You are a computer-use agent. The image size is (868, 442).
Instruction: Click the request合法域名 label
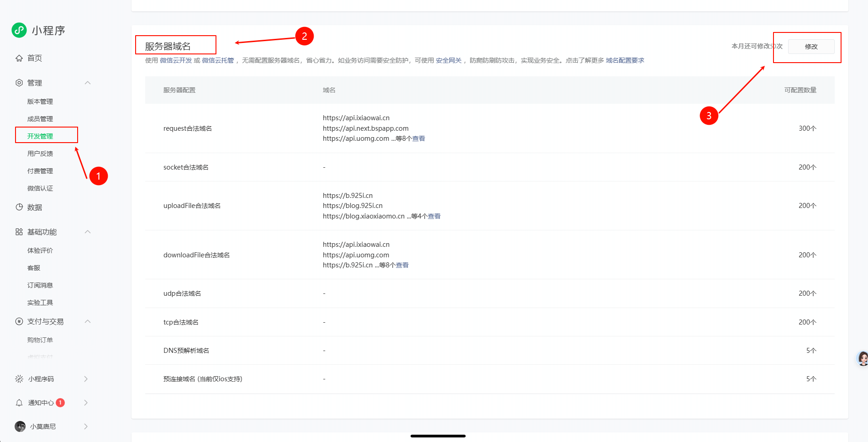click(x=188, y=128)
